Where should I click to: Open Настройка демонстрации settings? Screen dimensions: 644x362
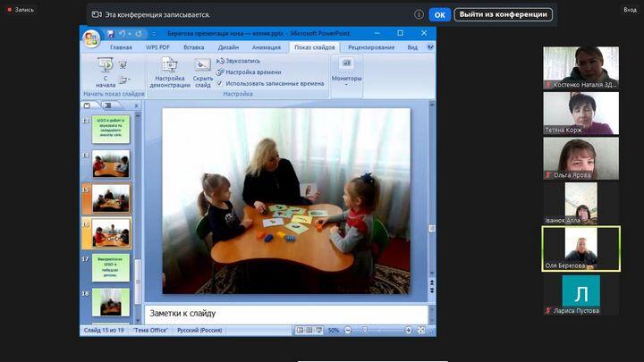point(170,72)
